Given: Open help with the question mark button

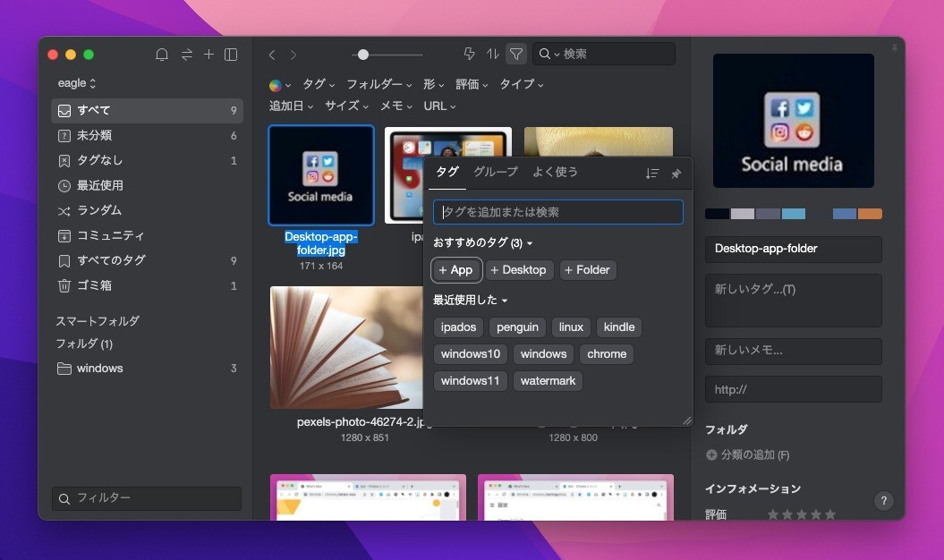Looking at the screenshot, I should [883, 501].
